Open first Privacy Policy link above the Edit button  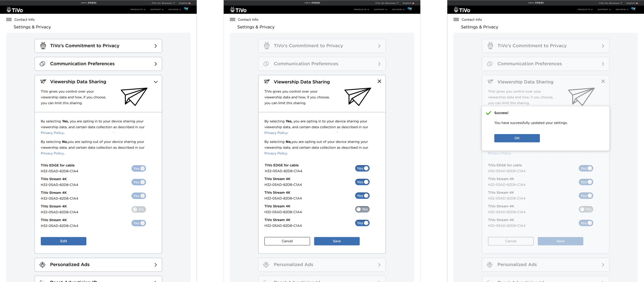point(52,133)
